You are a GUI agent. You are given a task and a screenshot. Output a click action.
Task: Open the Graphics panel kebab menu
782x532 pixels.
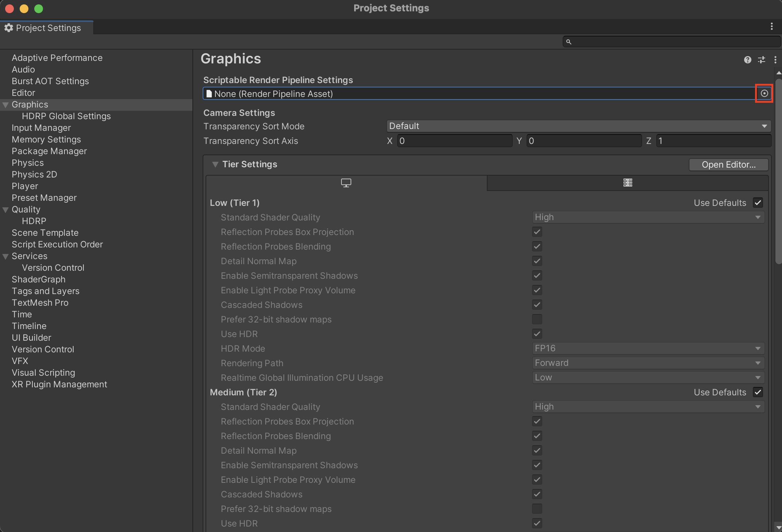click(x=775, y=60)
